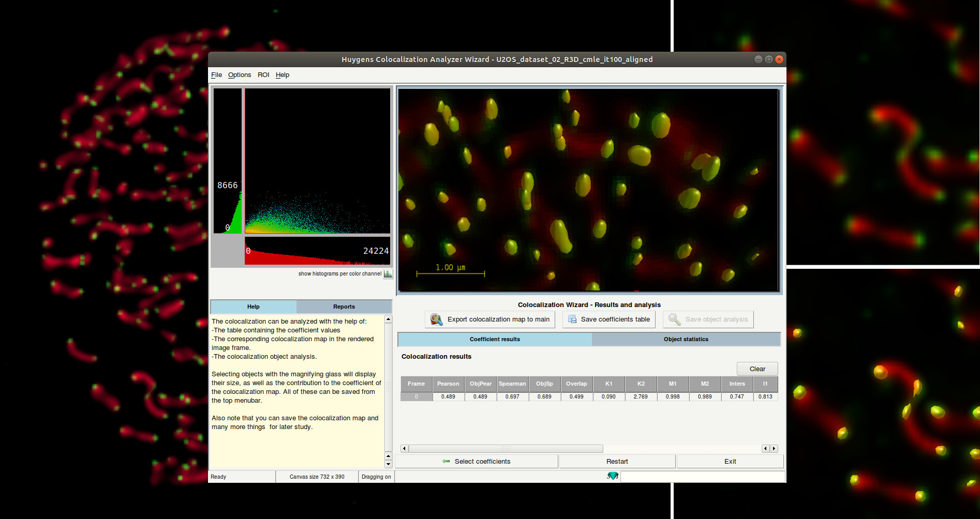980x519 pixels.
Task: Toggle histograms per color channel icon
Action: pos(388,274)
